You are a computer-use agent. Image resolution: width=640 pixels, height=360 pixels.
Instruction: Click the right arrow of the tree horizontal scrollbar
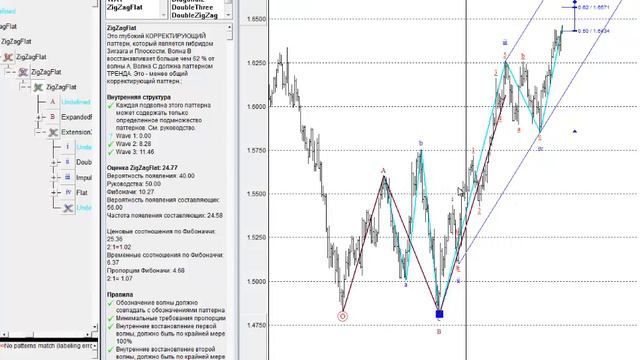[x=87, y=334]
